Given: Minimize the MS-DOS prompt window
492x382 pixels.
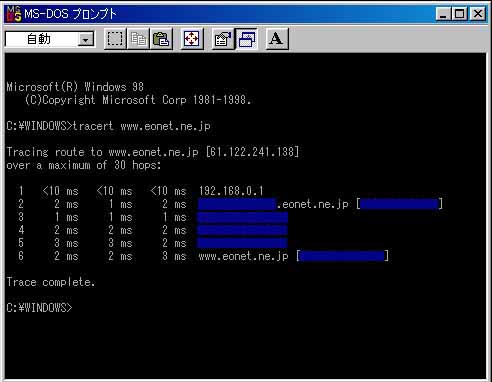Looking at the screenshot, I should [x=443, y=14].
